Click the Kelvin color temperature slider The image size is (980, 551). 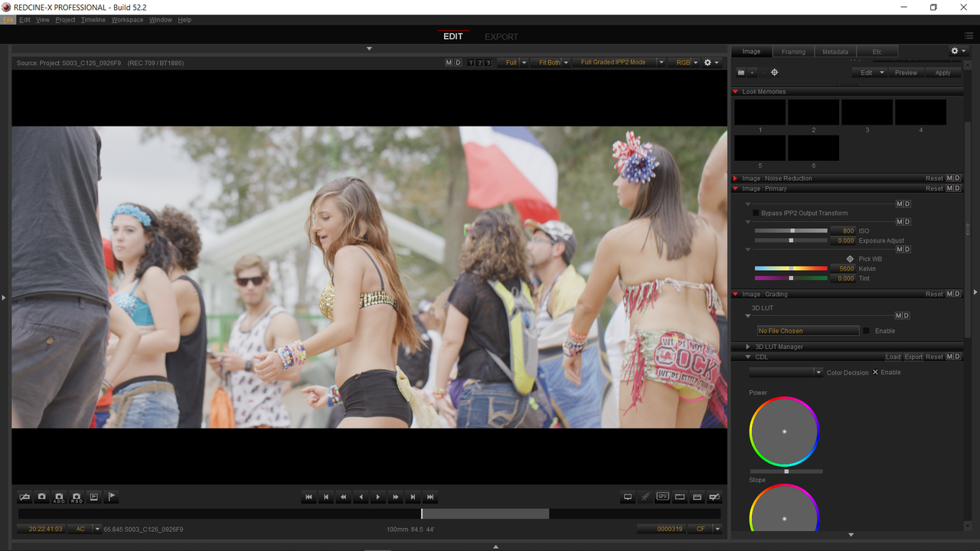tap(791, 269)
